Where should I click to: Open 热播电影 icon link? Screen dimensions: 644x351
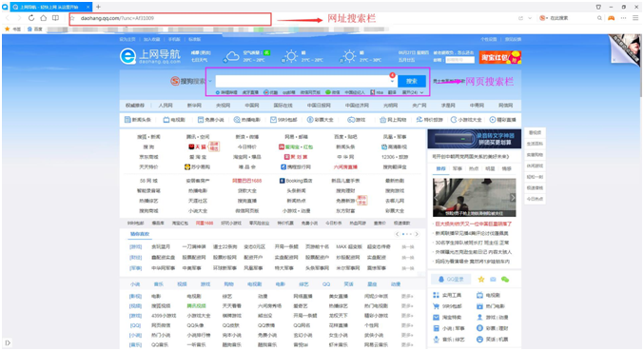coord(246,120)
